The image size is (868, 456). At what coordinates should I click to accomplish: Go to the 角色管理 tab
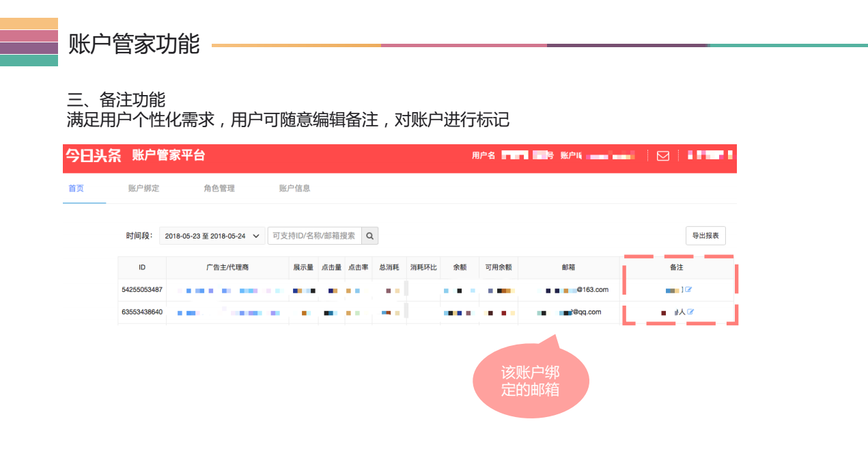tap(219, 188)
